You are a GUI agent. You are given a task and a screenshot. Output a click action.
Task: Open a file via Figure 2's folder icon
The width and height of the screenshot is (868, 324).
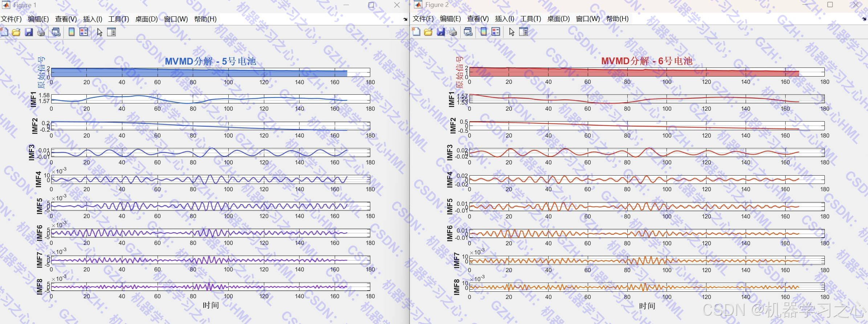pos(428,32)
